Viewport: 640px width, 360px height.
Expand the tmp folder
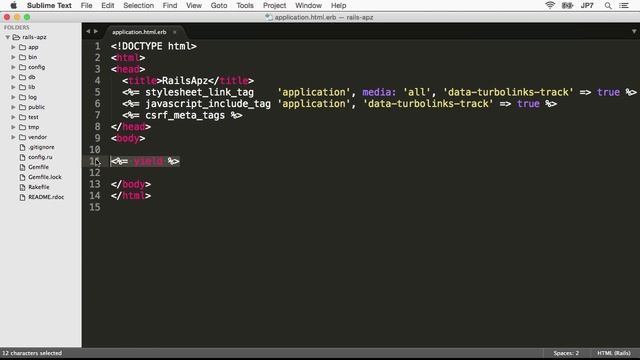13,127
